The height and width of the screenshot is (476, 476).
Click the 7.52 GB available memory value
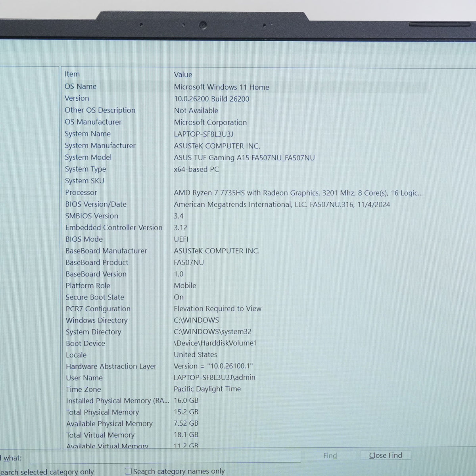(186, 424)
